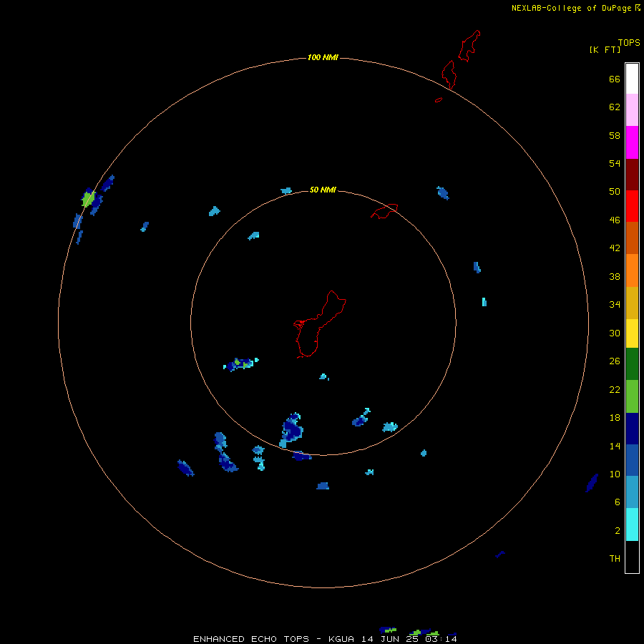Click the legend value 62
The image size is (644, 644).
pos(615,107)
